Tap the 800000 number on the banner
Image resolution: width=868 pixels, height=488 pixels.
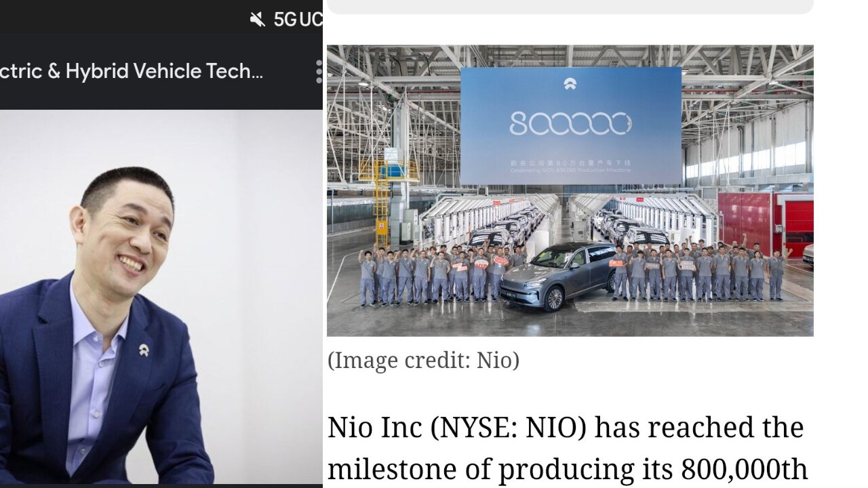point(570,123)
